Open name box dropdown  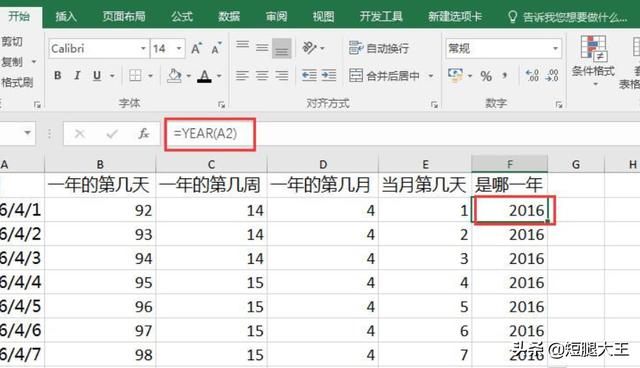pyautogui.click(x=27, y=133)
